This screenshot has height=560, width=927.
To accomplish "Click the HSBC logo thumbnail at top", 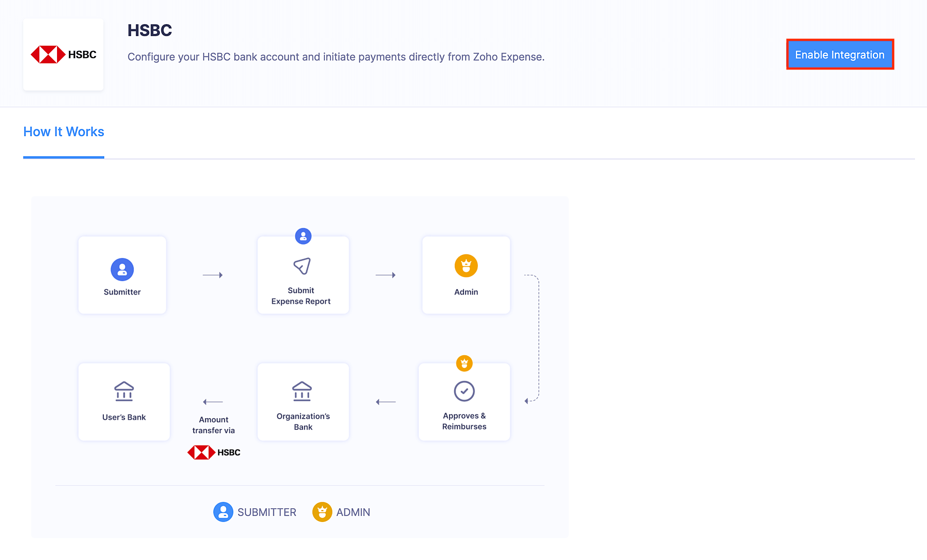I will tap(63, 55).
